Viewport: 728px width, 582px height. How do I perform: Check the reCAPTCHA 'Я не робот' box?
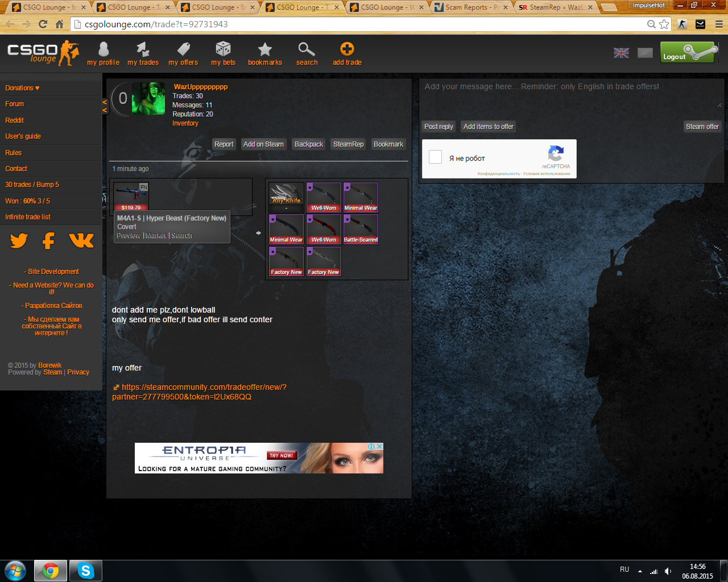[x=436, y=157]
